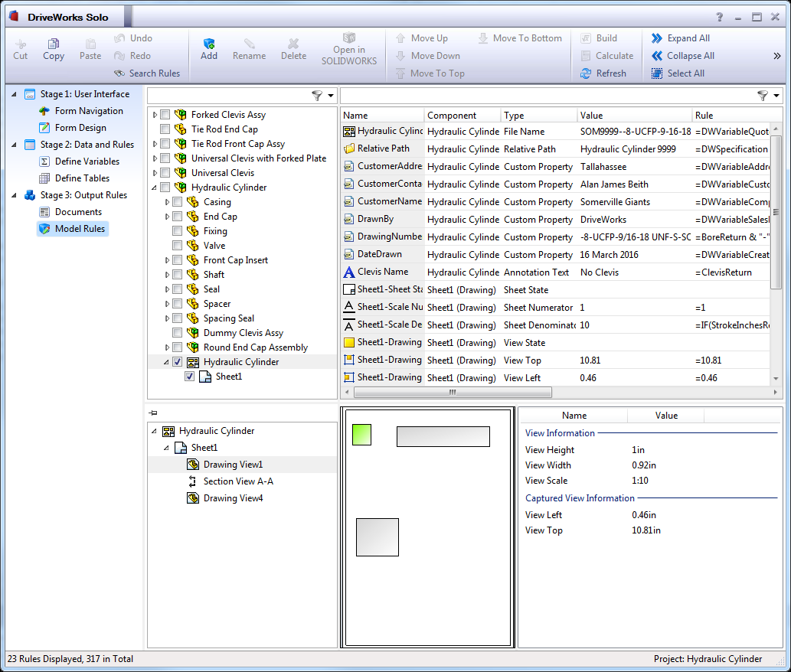Open the help question mark
Image resolution: width=791 pixels, height=672 pixels.
719,17
